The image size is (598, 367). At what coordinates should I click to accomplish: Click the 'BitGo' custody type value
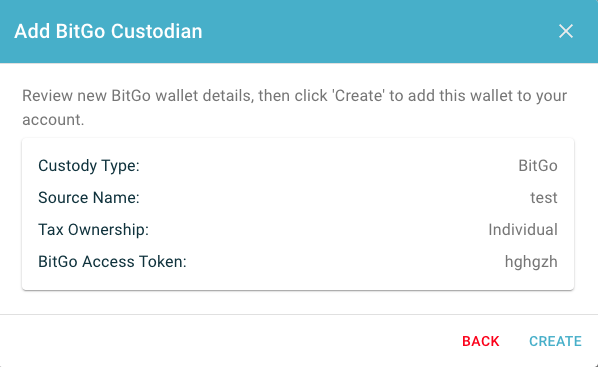538,166
